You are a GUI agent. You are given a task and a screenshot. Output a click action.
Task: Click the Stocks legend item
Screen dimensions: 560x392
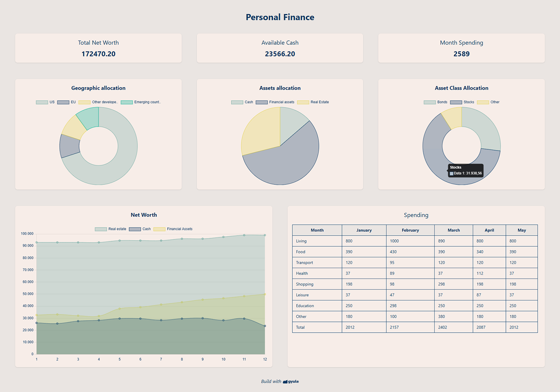pyautogui.click(x=462, y=102)
